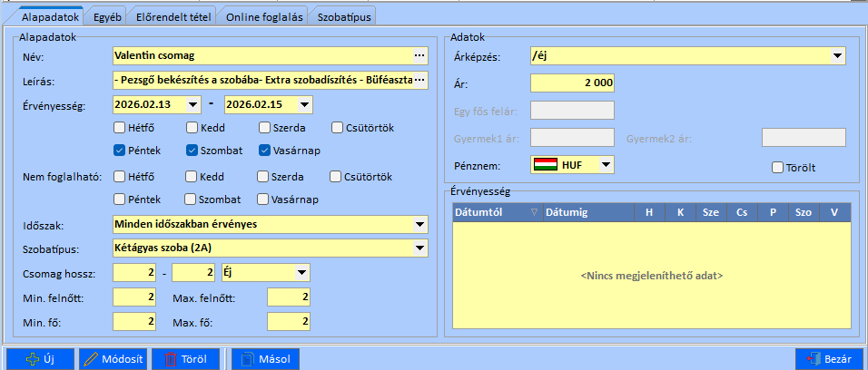
Task: Open the ellipsis button in Név field
Action: pyautogui.click(x=419, y=56)
